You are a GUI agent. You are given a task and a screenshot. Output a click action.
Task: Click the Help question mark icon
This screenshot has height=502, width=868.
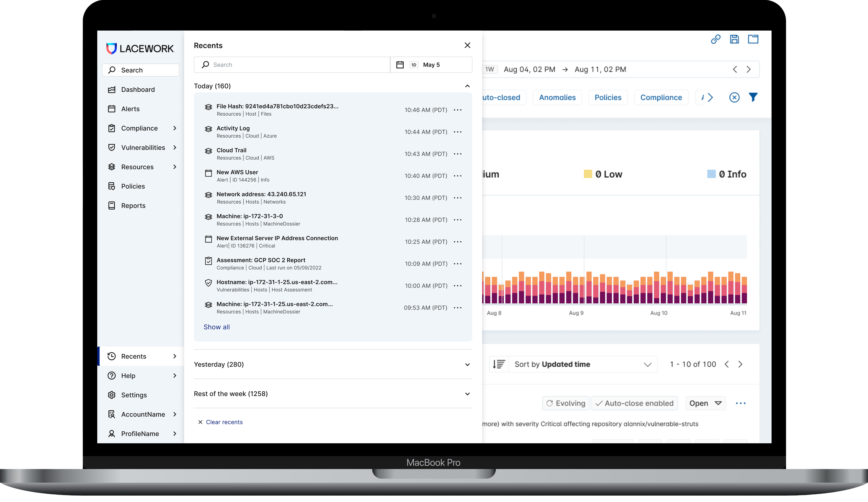tap(112, 376)
